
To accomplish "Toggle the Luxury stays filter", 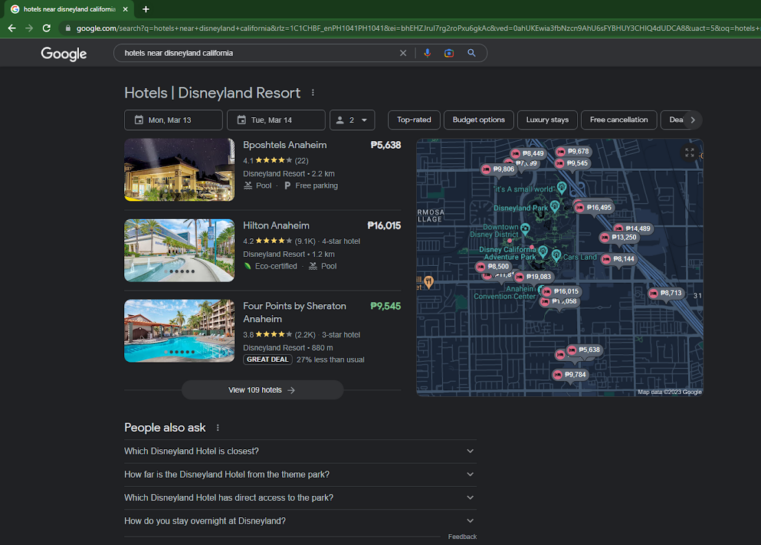I will [547, 120].
